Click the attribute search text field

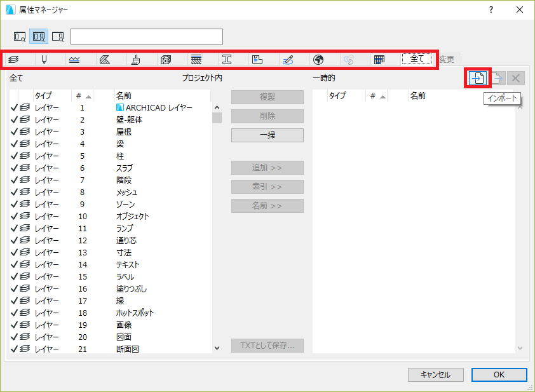tap(147, 36)
